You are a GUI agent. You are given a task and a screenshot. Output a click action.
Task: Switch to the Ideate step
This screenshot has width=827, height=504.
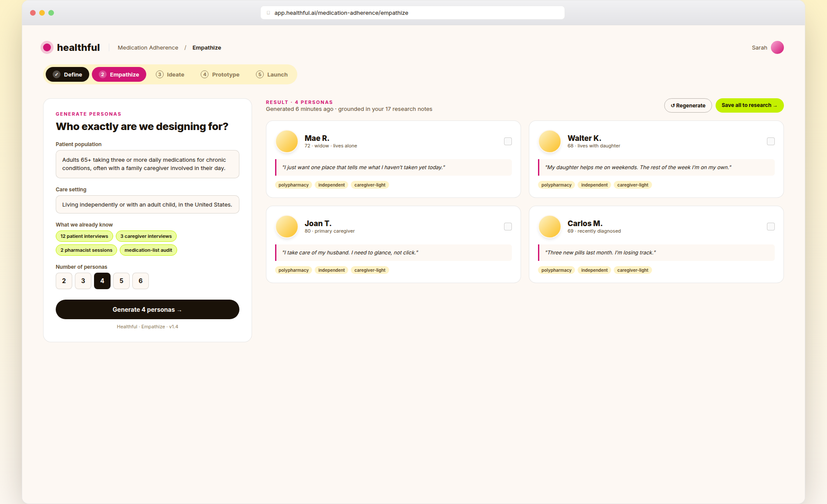click(170, 74)
